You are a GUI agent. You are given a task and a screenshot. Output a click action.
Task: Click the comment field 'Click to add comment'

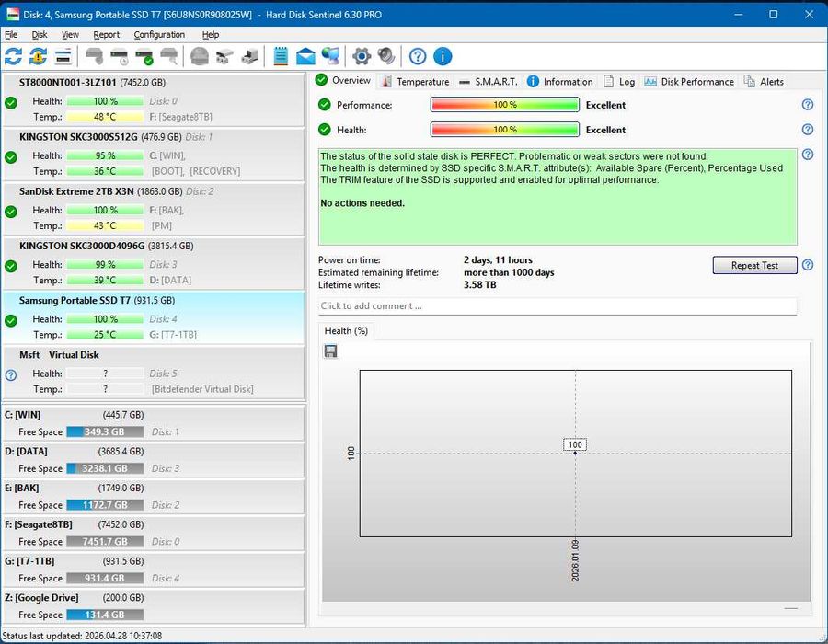pyautogui.click(x=558, y=306)
